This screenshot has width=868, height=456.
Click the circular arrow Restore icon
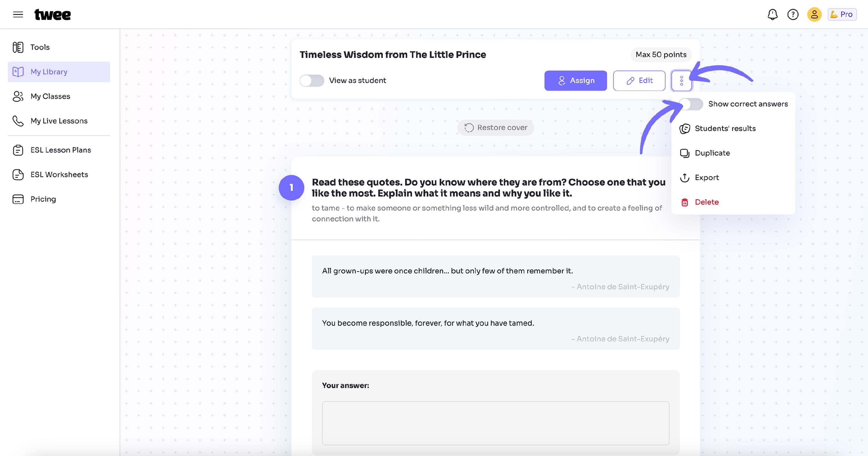[x=469, y=128]
